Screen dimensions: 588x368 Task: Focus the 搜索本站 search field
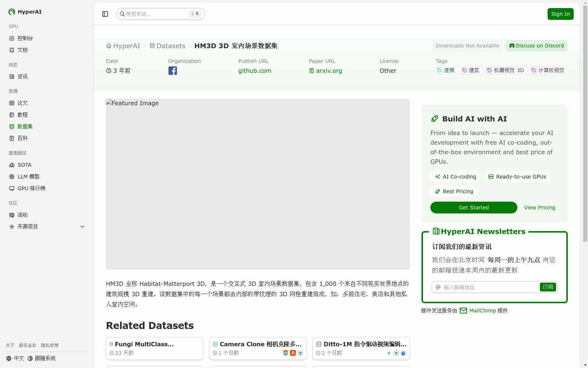[x=160, y=14]
